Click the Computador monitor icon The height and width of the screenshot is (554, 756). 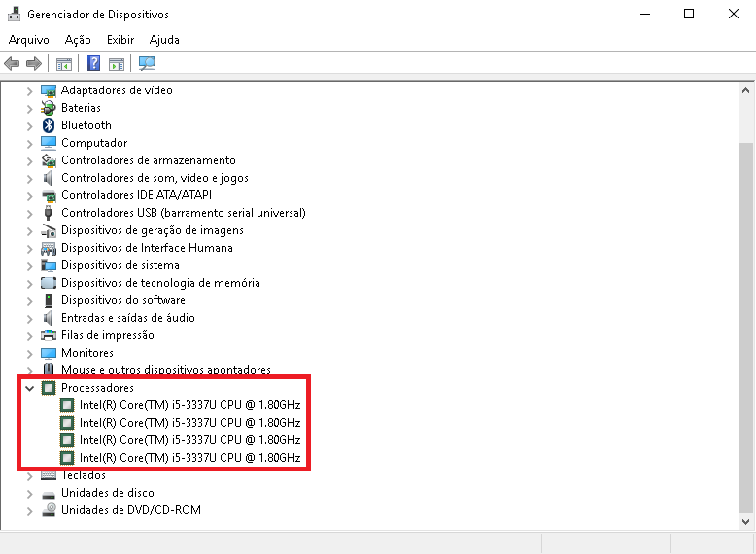coord(49,143)
